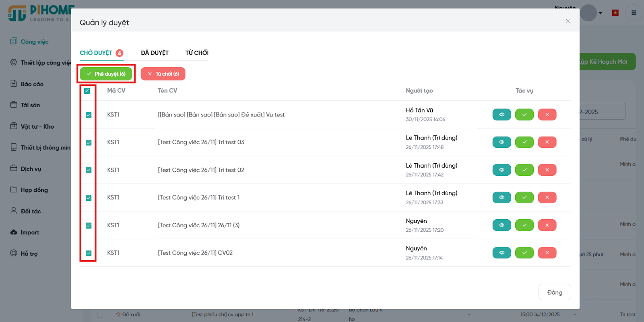Switch to the 'TỪ CHỐI' tab
The image size is (644, 322).
(x=197, y=53)
